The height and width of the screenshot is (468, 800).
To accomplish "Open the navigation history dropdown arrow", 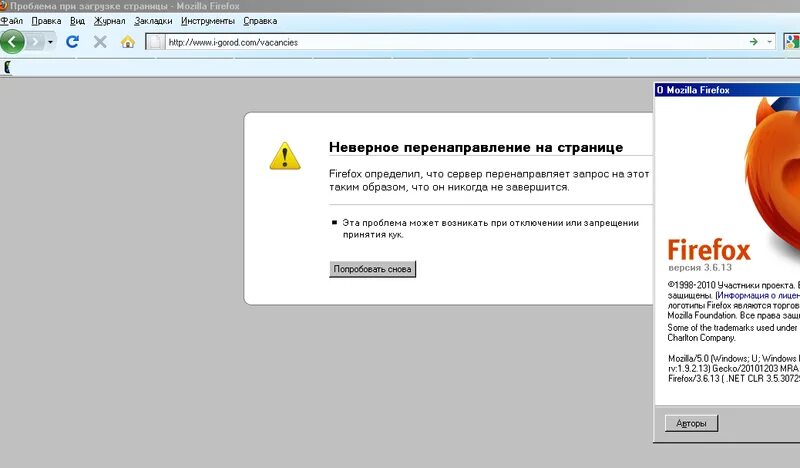I will click(50, 42).
